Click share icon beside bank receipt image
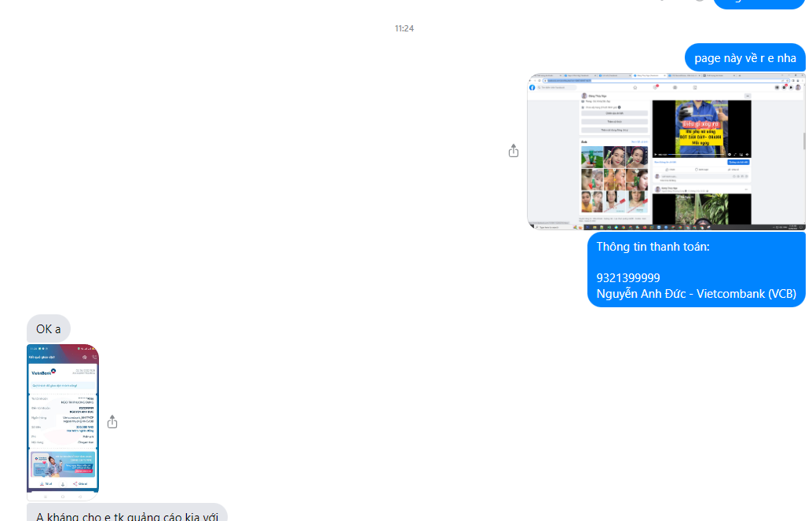Viewport: 812px width, 521px height. (112, 422)
